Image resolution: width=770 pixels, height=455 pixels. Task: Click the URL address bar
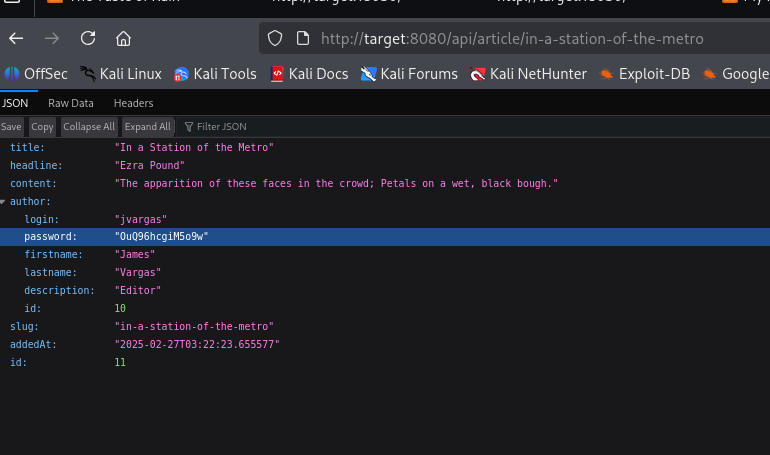coord(512,38)
